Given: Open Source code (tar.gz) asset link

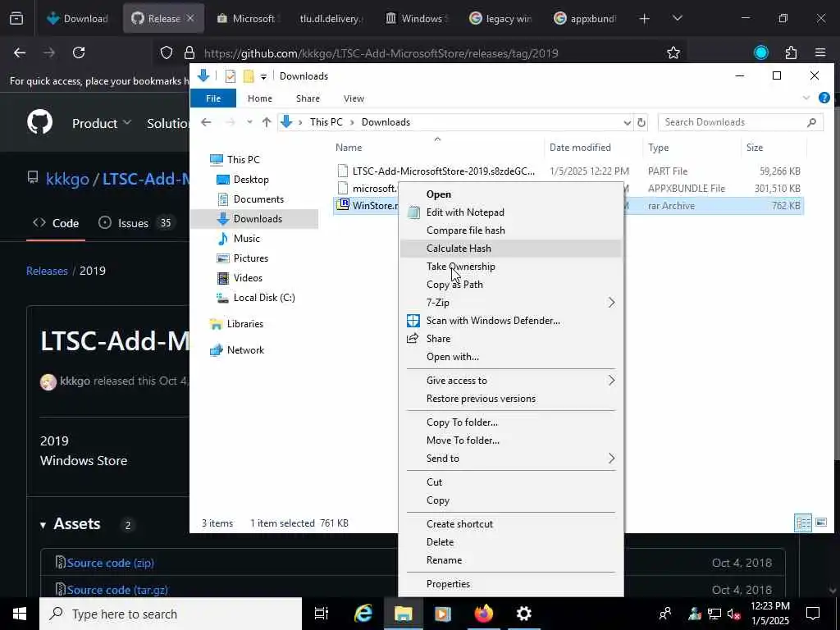Looking at the screenshot, I should click(117, 590).
